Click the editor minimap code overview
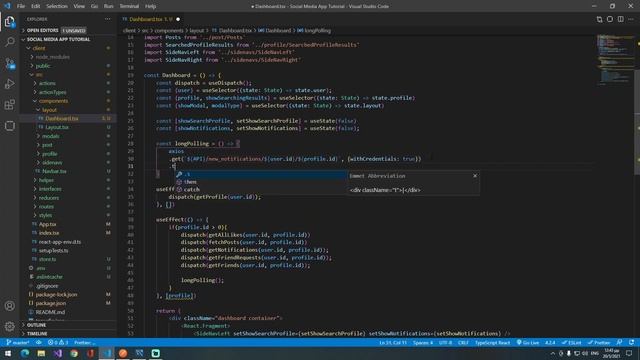The width and height of the screenshot is (640, 360). click(x=615, y=59)
